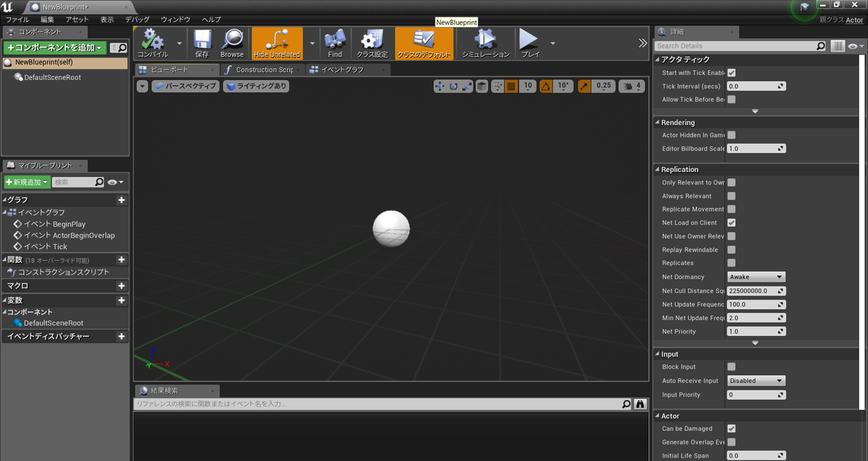Select the rotate gizmo tool in viewport

tap(454, 86)
